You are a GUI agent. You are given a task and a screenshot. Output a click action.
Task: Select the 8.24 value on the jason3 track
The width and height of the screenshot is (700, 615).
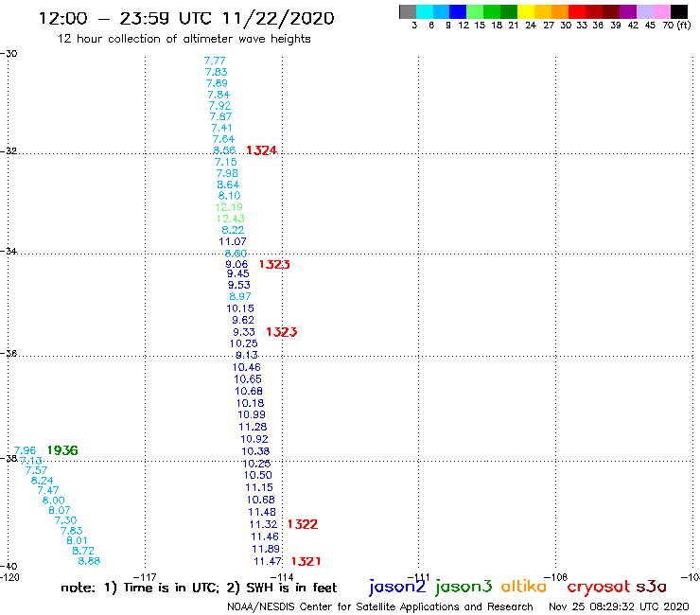(x=42, y=481)
